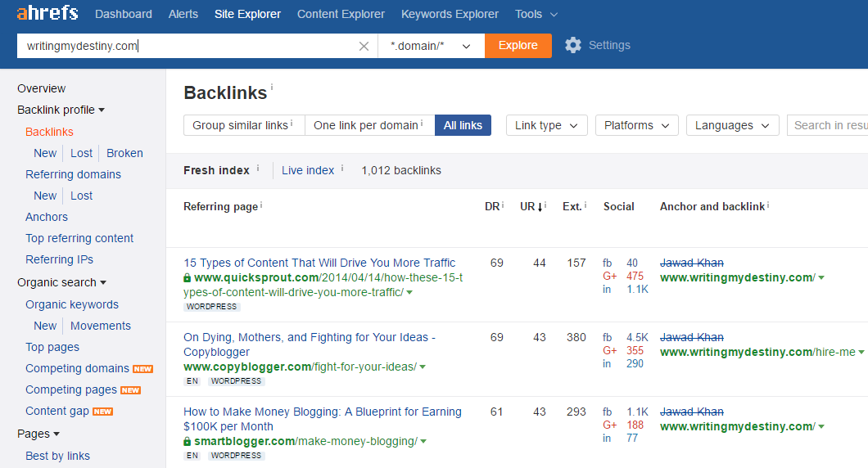Click the lock icon beside quicksprout.com URL
The height and width of the screenshot is (468, 868).
pos(187,277)
